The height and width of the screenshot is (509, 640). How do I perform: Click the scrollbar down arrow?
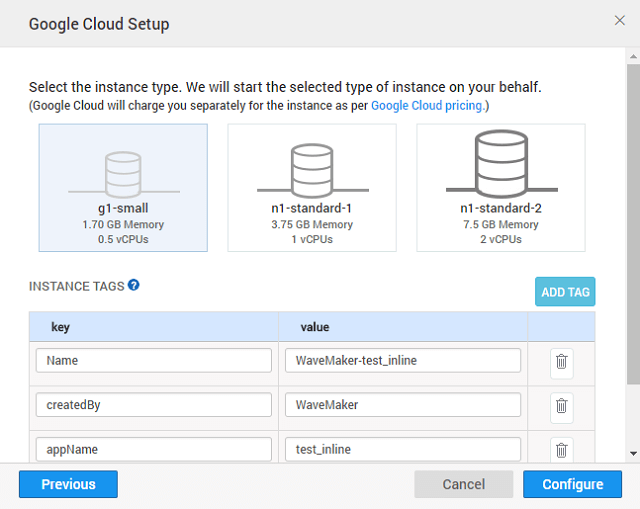633,453
